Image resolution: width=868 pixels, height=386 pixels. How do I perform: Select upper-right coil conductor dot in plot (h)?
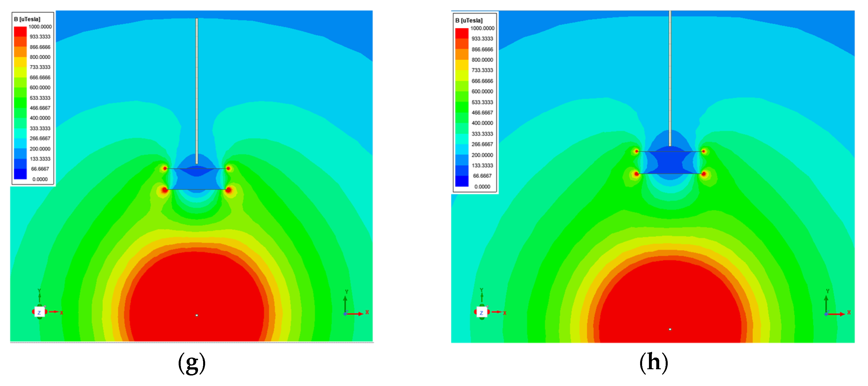(x=704, y=152)
